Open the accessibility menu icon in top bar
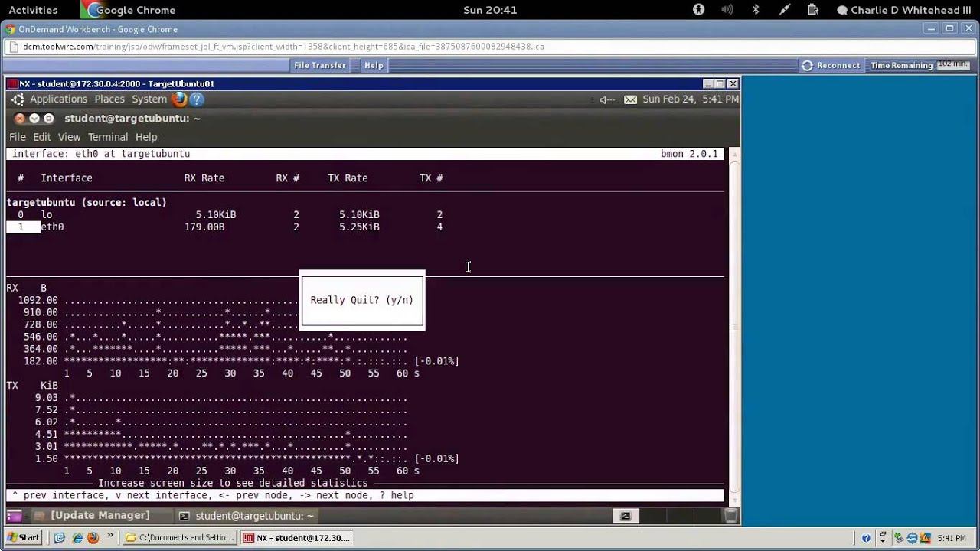 (x=698, y=10)
